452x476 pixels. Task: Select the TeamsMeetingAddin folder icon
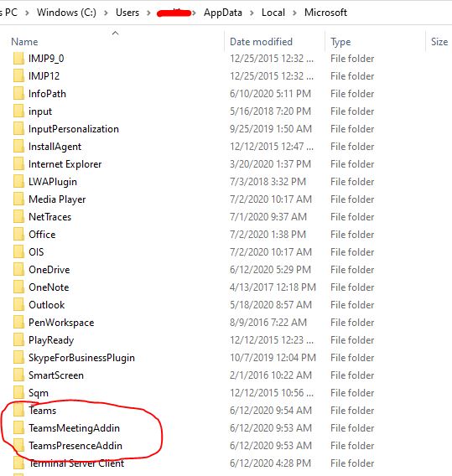coord(18,427)
